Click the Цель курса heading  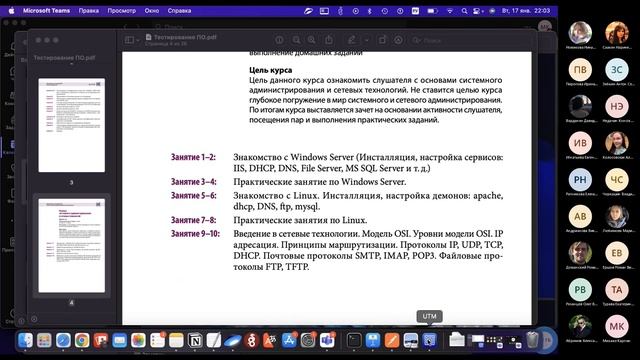click(x=271, y=70)
